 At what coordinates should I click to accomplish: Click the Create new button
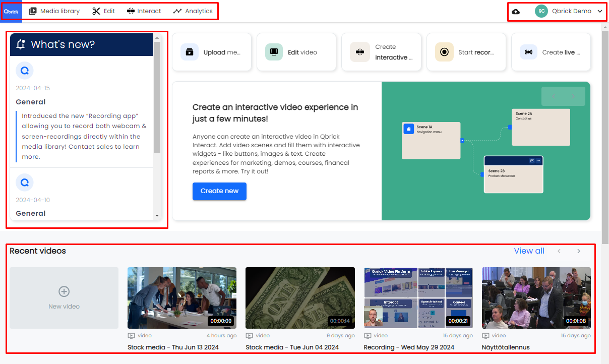pos(219,191)
